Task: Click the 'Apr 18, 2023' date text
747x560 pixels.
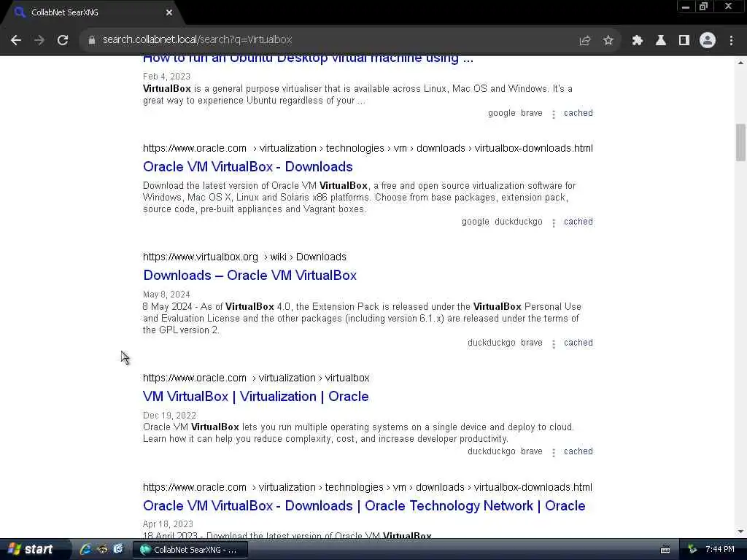Action: (x=168, y=524)
